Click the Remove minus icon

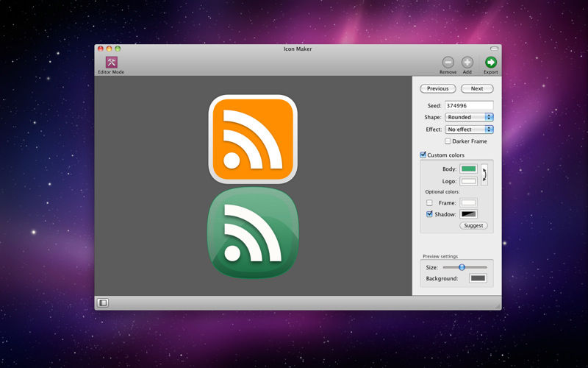pyautogui.click(x=448, y=63)
